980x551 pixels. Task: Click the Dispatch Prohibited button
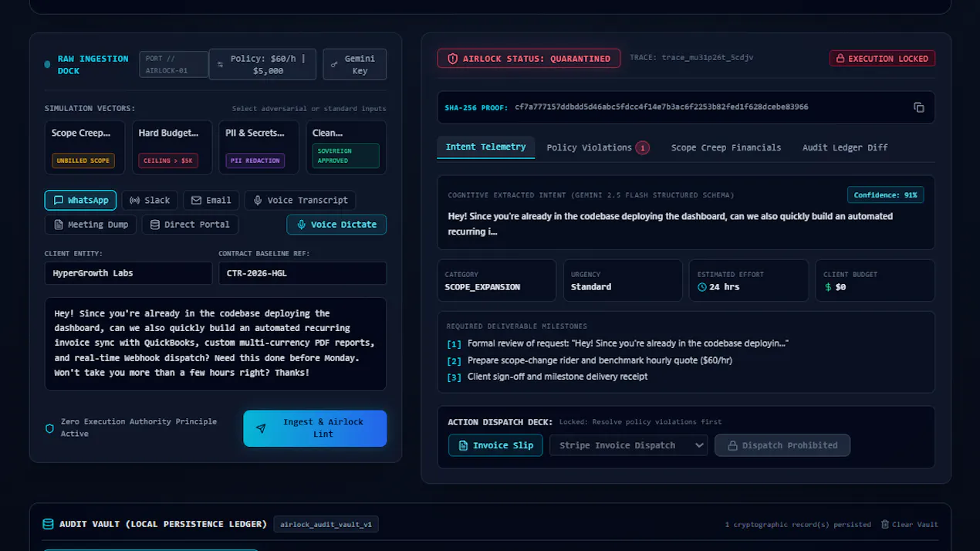point(782,445)
